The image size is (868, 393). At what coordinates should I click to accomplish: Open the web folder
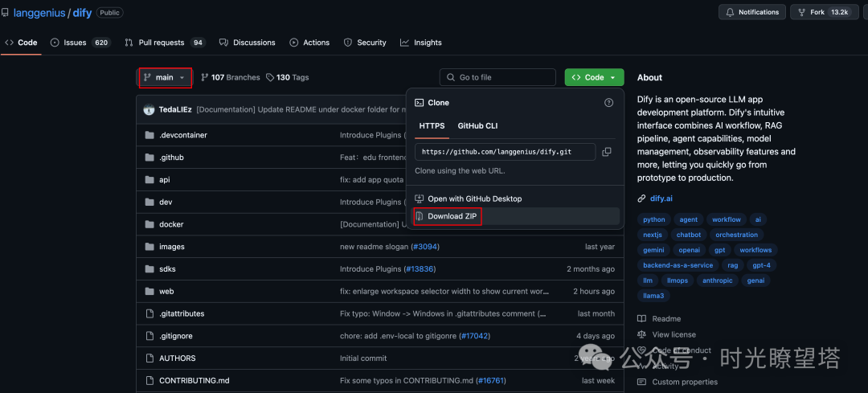coord(166,291)
